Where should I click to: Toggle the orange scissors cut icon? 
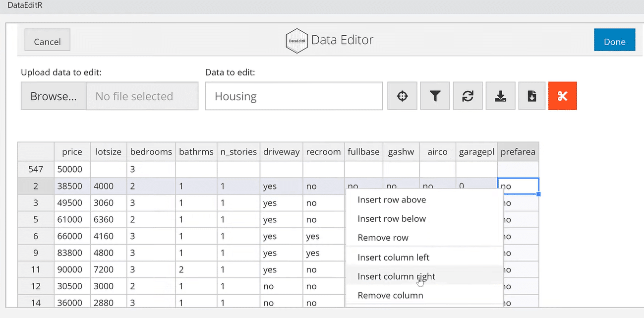[x=562, y=96]
